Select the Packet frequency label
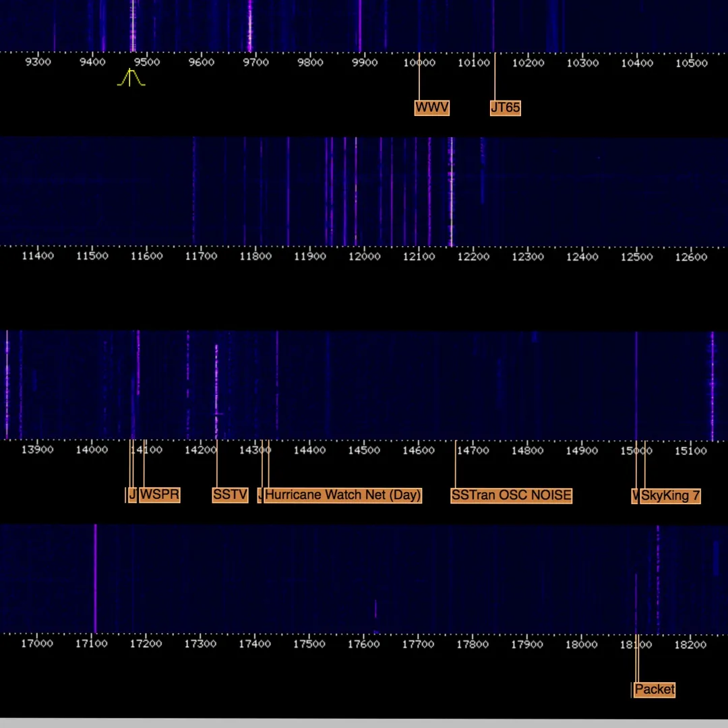The height and width of the screenshot is (728, 728). click(x=655, y=690)
